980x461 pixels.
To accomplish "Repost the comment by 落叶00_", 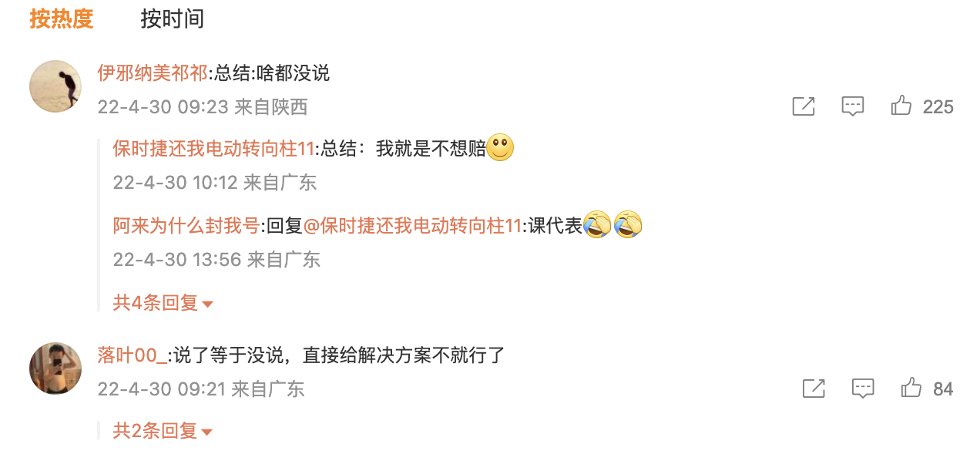I will point(814,388).
